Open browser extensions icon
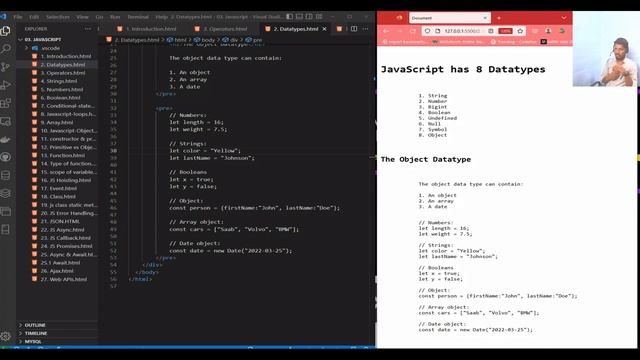 (562, 31)
